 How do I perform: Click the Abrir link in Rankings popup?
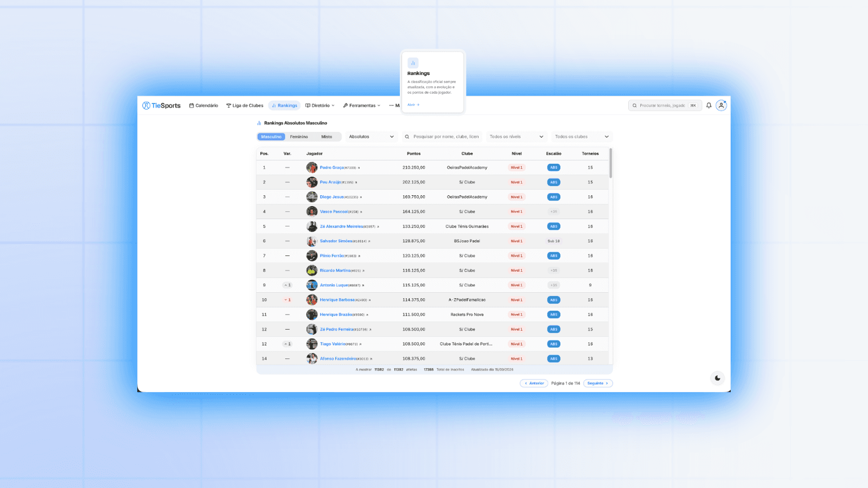pos(413,105)
